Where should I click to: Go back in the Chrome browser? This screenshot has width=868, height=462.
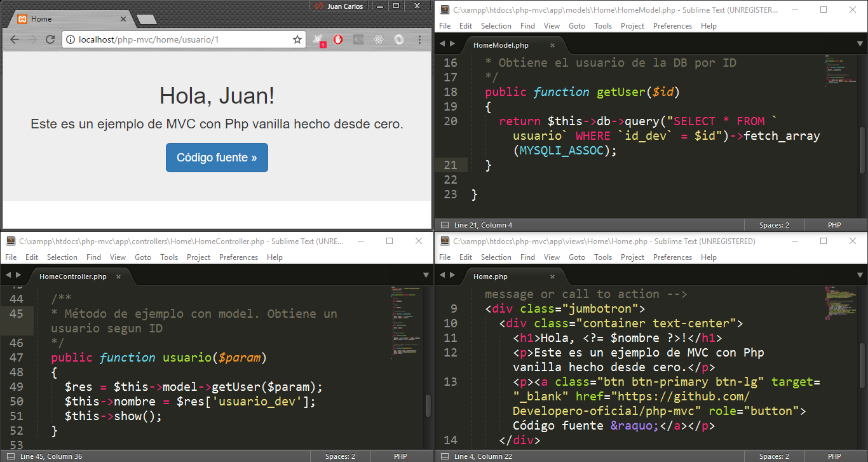coord(15,39)
